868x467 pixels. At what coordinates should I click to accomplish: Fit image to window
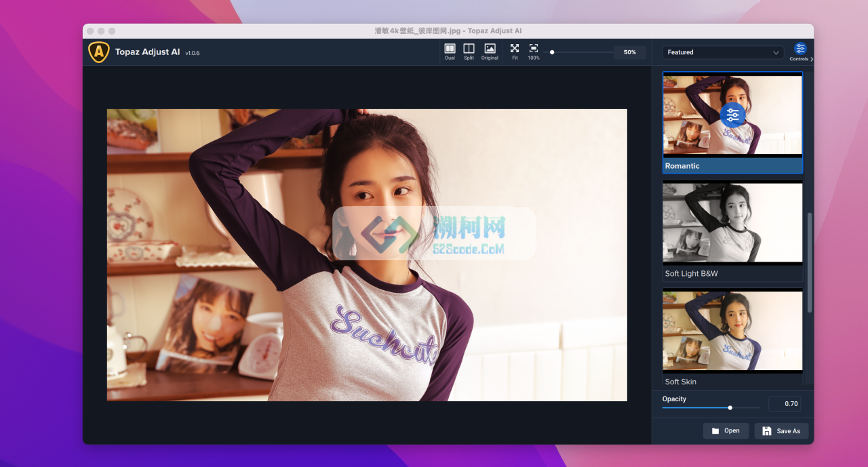(x=515, y=52)
